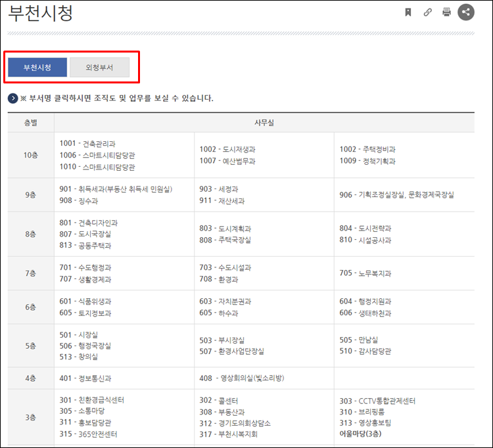Open 801 - 건축디자인과 department

pyautogui.click(x=88, y=223)
